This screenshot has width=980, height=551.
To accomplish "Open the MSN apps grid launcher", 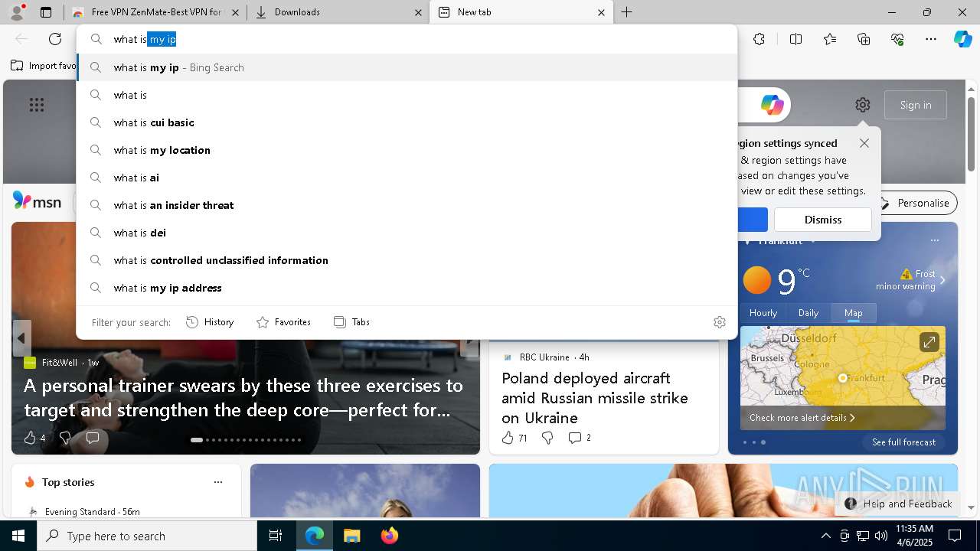I will pos(37,105).
